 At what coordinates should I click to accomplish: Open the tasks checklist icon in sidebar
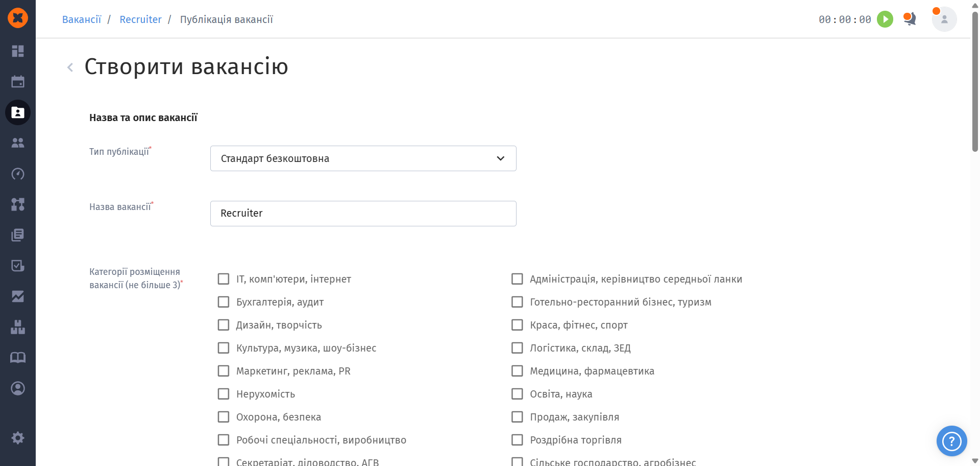tap(18, 266)
